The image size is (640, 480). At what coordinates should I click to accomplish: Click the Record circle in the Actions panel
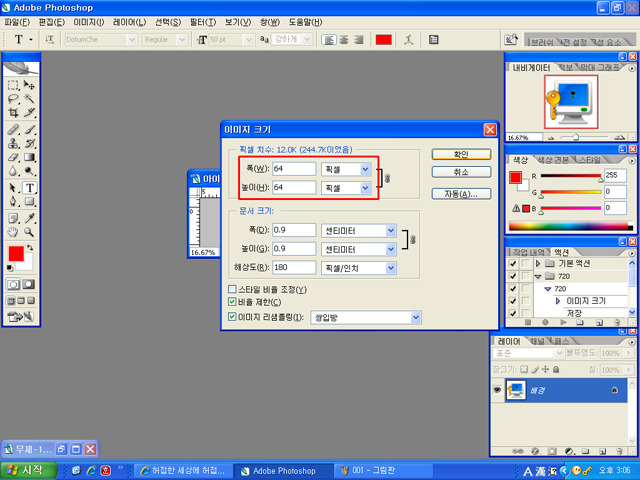click(x=545, y=322)
